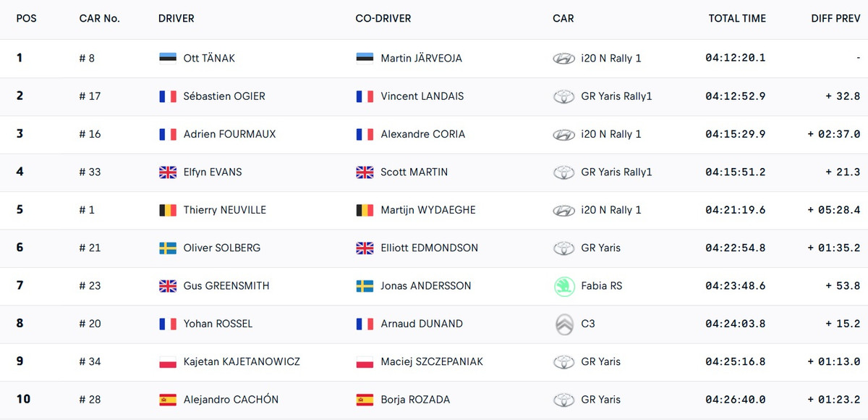Click the Swedish flag beside Oliver SOLBERG
Viewport: 868px width, 420px height.
pos(168,248)
